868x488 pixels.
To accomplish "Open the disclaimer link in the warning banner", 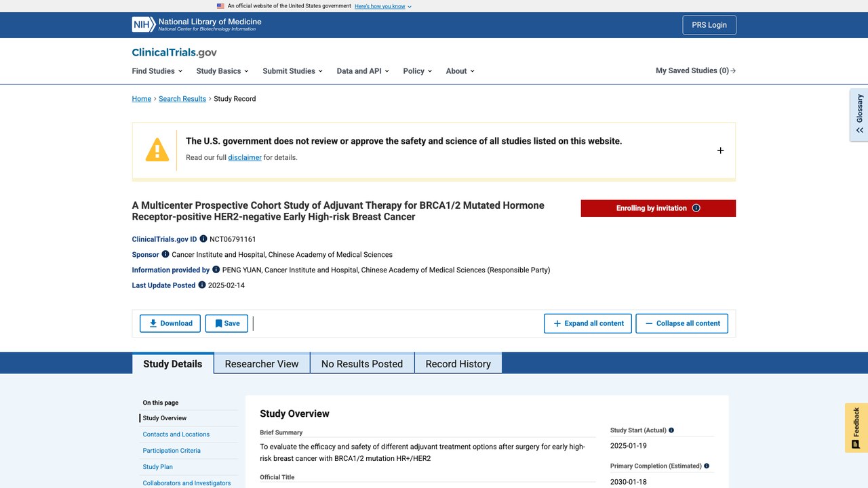I will [x=245, y=158].
